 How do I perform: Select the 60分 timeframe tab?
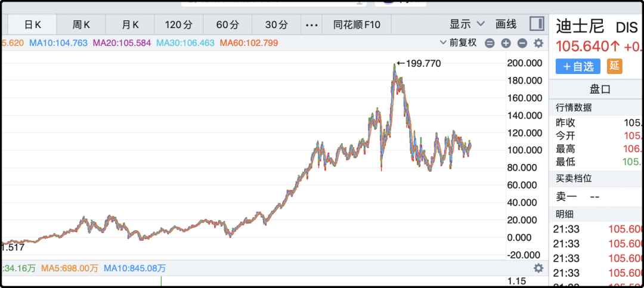coord(228,25)
